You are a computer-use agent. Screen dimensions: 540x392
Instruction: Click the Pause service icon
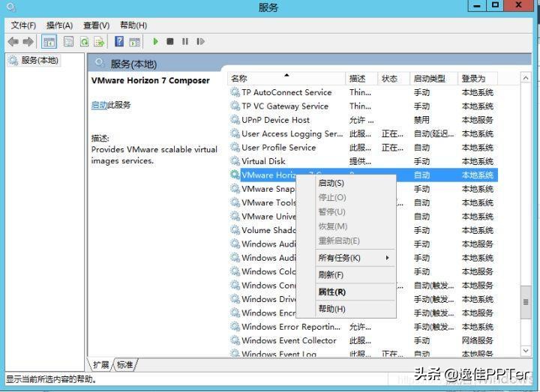(x=185, y=42)
